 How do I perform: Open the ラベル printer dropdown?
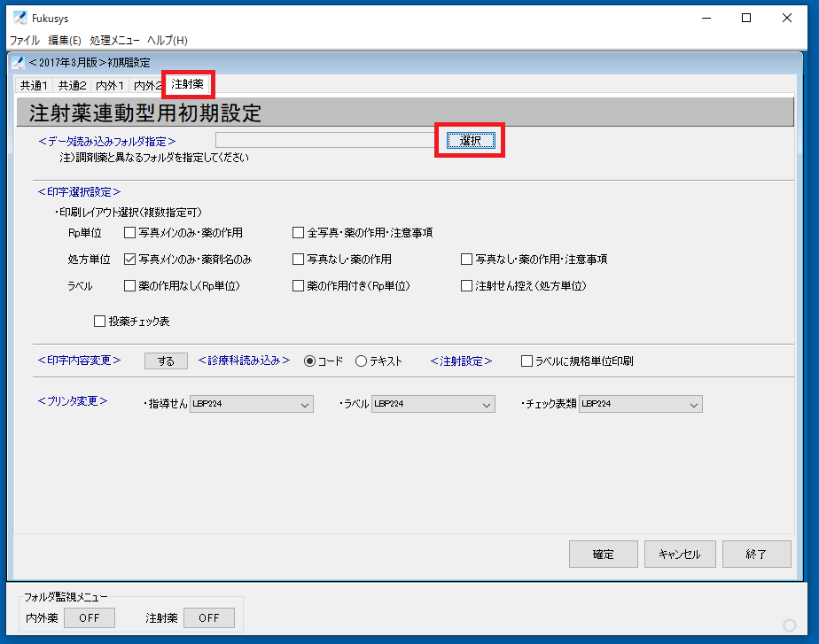[x=433, y=404]
